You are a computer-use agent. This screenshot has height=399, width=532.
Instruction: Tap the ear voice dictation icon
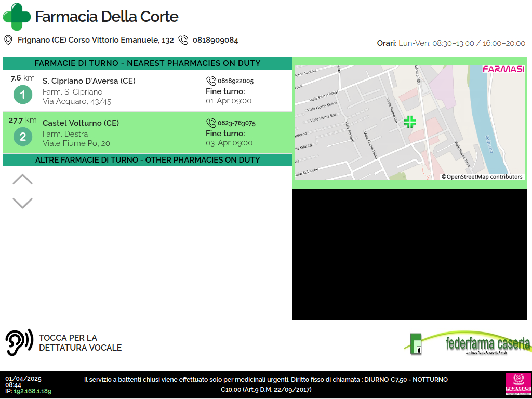coord(19,342)
